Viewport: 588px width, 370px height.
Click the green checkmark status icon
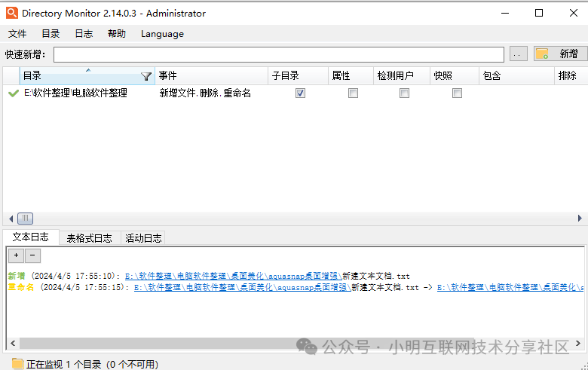pos(13,93)
